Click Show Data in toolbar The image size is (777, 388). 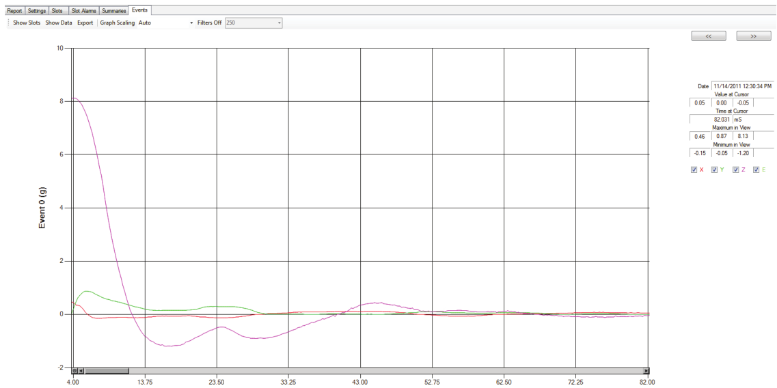click(59, 23)
